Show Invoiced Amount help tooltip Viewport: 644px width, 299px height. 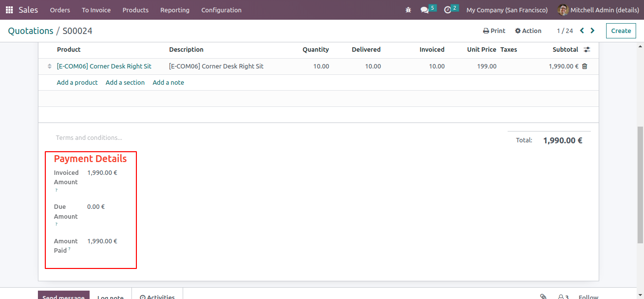coord(56,190)
